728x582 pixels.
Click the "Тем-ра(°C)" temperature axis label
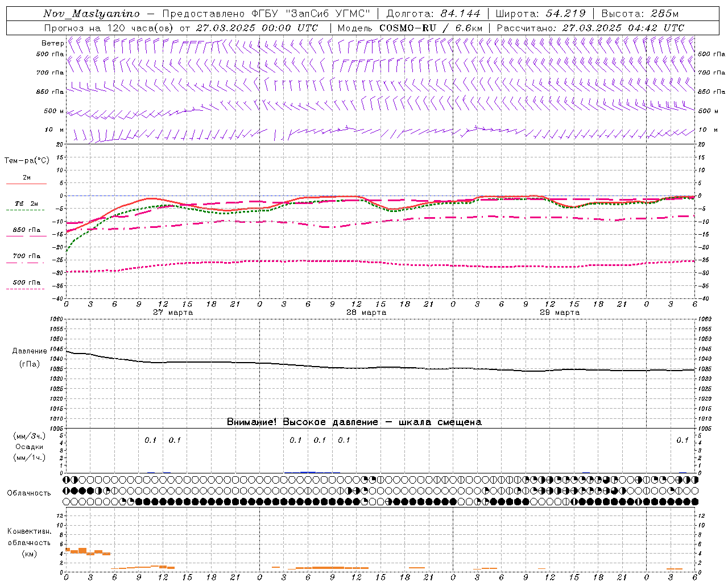(x=27, y=160)
